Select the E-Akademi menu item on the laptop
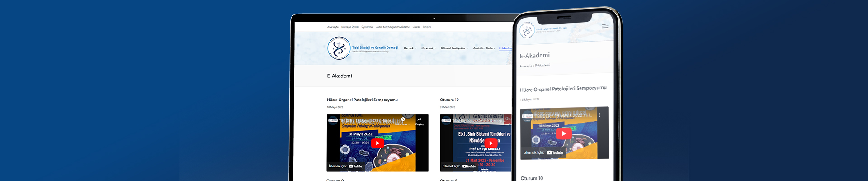 (x=505, y=48)
